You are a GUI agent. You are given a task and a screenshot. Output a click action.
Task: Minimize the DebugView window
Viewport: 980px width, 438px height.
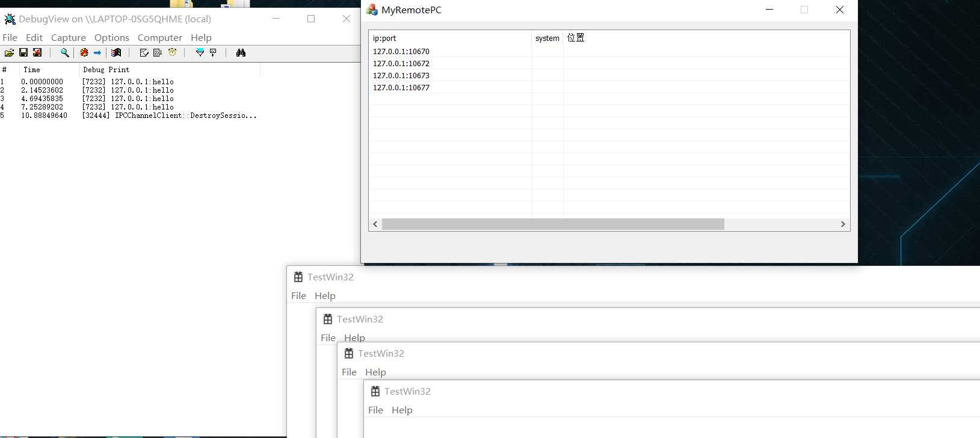[276, 19]
